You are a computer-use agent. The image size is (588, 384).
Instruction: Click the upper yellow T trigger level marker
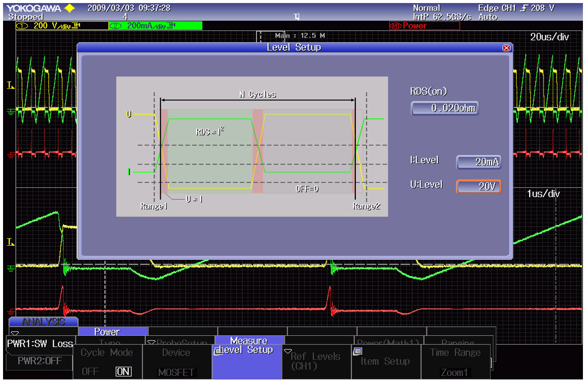(10, 86)
